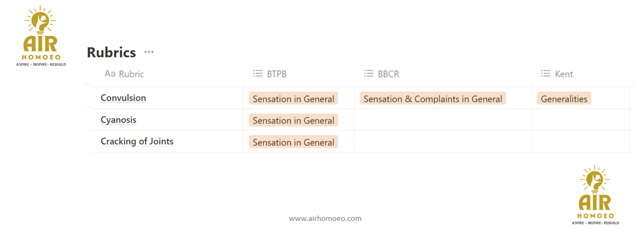The width and height of the screenshot is (644, 249).
Task: Select empty Kent cell in Cyanosis row
Action: tap(580, 120)
